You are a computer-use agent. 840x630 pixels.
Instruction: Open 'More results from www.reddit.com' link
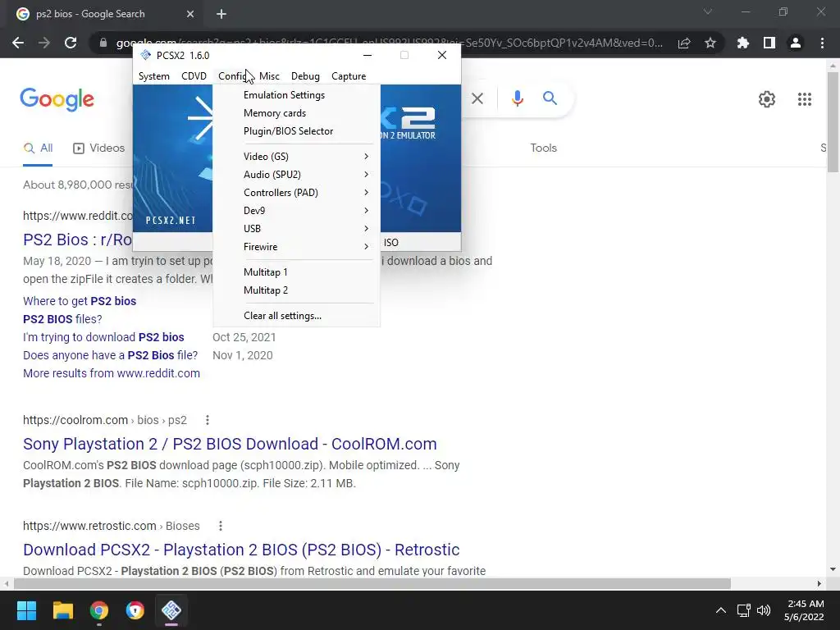point(112,373)
